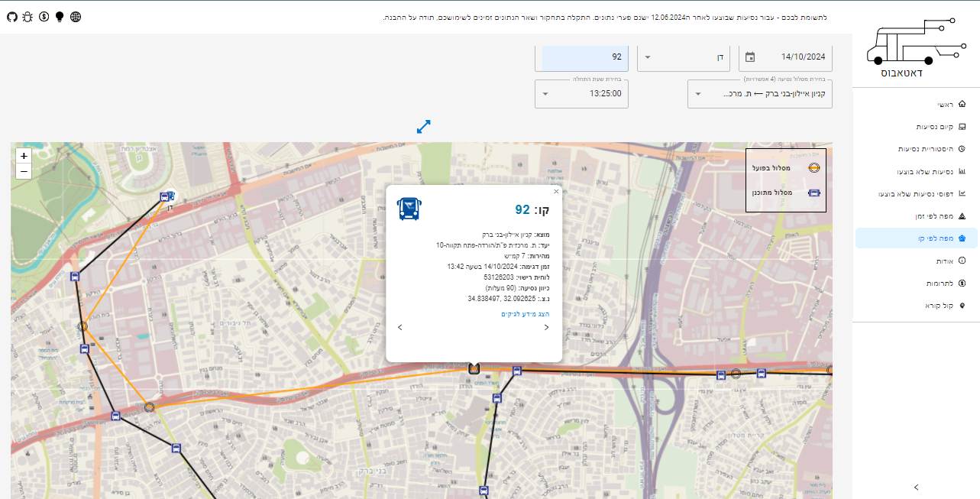Open דפוסי נסיעות שלא בוצעו page
This screenshot has width=980, height=499.
pos(916,193)
